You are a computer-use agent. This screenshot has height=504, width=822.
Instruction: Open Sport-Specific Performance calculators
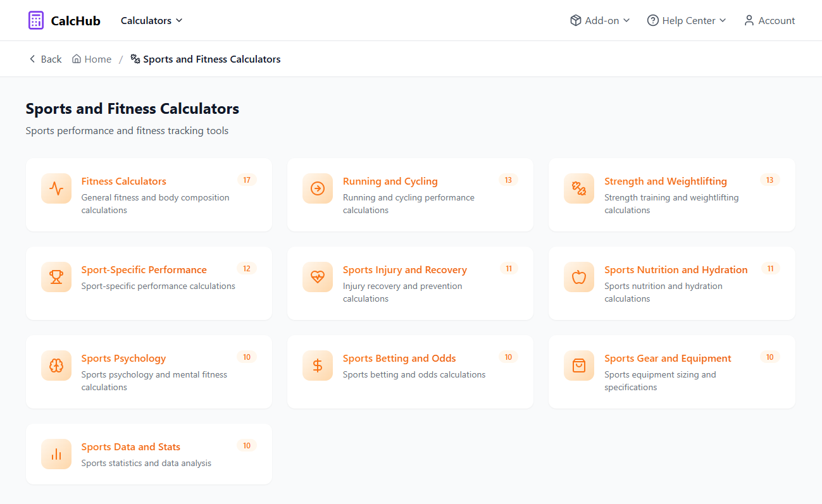coord(149,283)
